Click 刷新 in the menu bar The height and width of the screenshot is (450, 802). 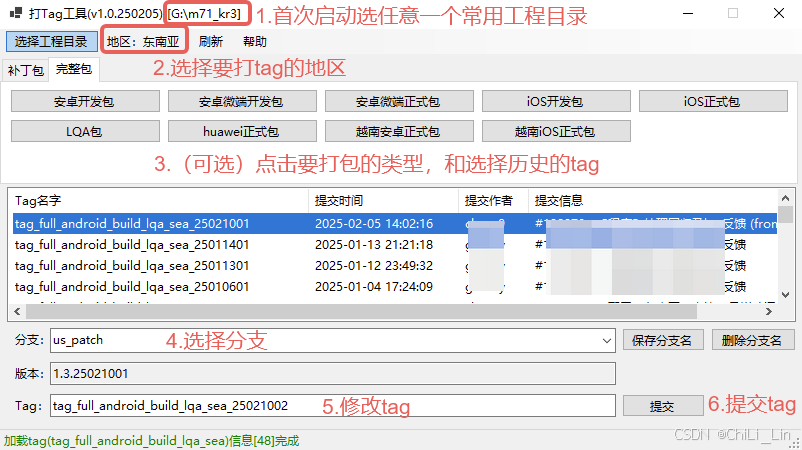pos(211,41)
